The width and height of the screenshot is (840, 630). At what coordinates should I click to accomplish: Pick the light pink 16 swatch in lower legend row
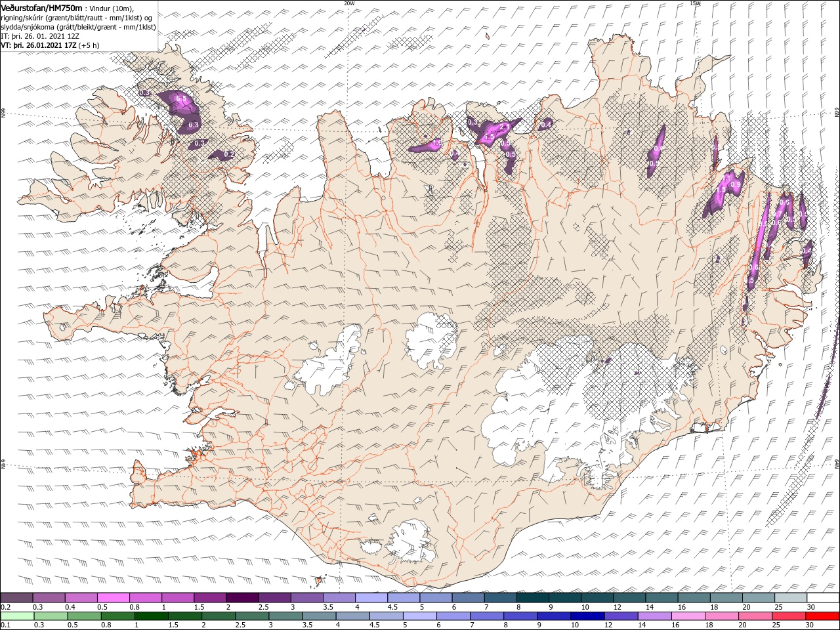pyautogui.click(x=687, y=616)
